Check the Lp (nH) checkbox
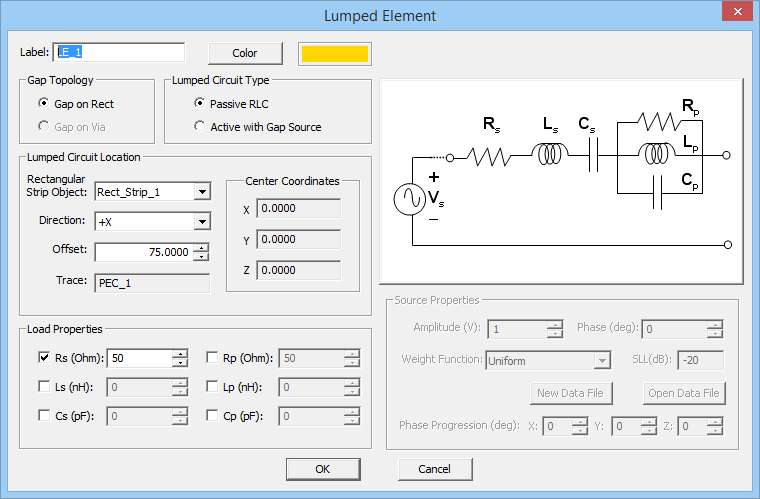 point(212,386)
